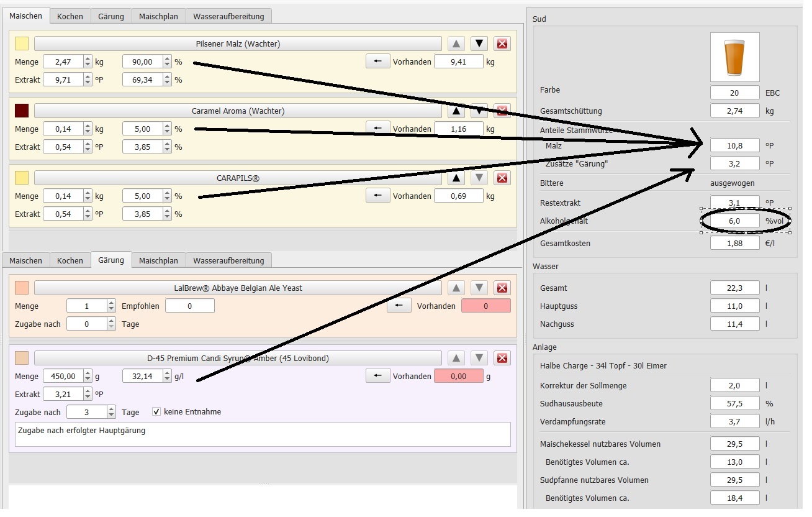Adjust Pilsener Malz Menge kg spinner
This screenshot has width=812, height=517.
click(88, 62)
